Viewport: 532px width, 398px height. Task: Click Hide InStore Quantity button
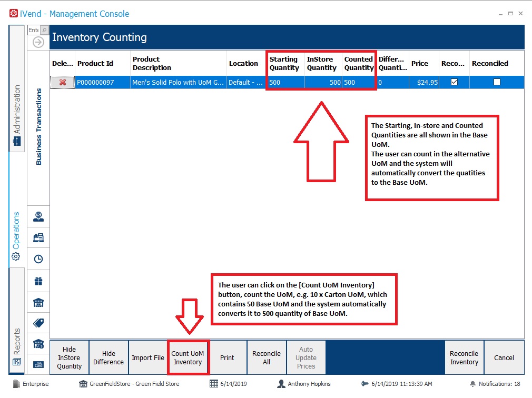(69, 357)
